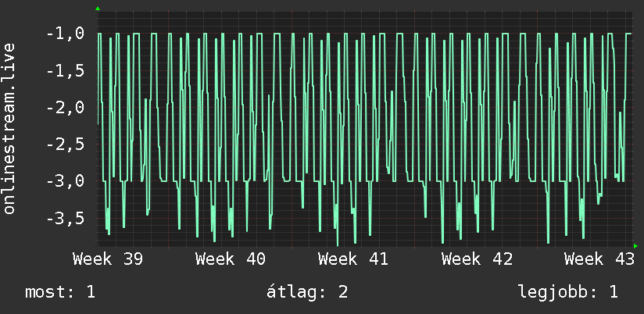The image size is (644, 314).
Task: Click the 'átlag: 2' statistic
Action: pos(307,292)
